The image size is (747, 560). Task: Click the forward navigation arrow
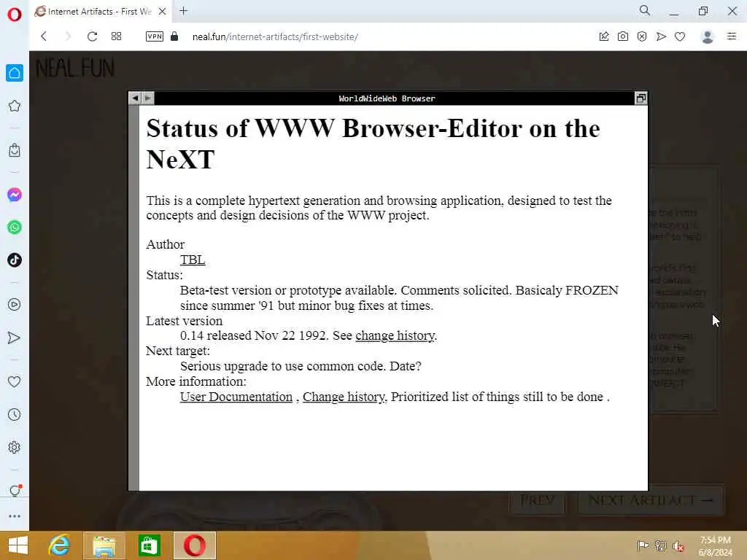pos(68,36)
